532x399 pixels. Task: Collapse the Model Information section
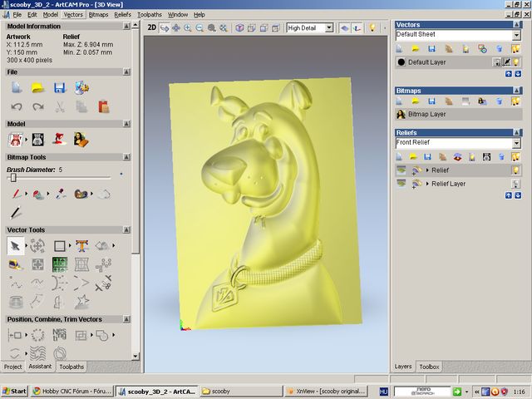(126, 26)
